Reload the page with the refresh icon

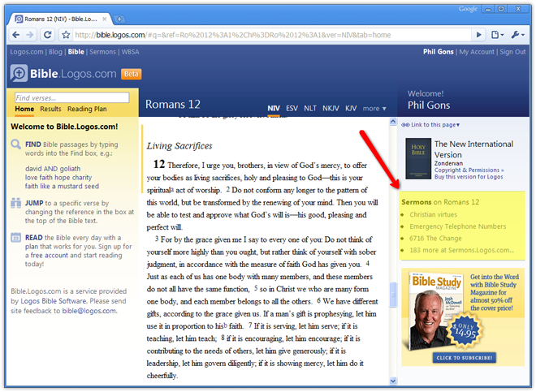(48, 35)
